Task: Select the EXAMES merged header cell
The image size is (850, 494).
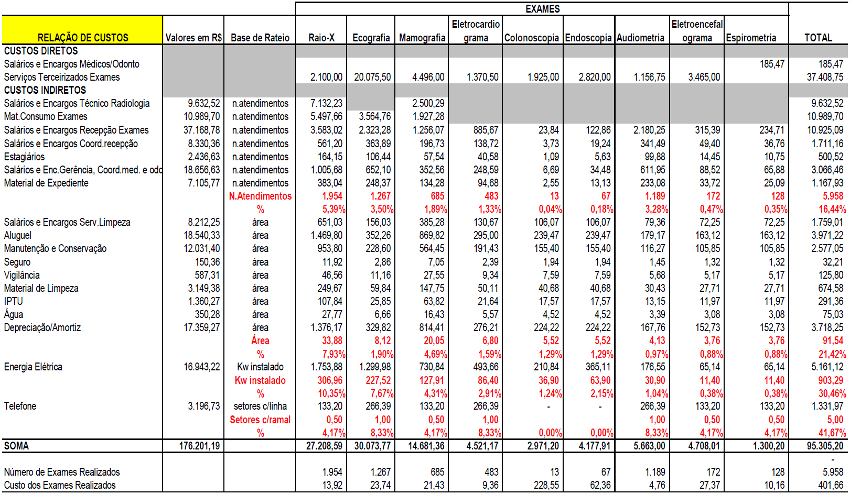Action: tap(541, 8)
